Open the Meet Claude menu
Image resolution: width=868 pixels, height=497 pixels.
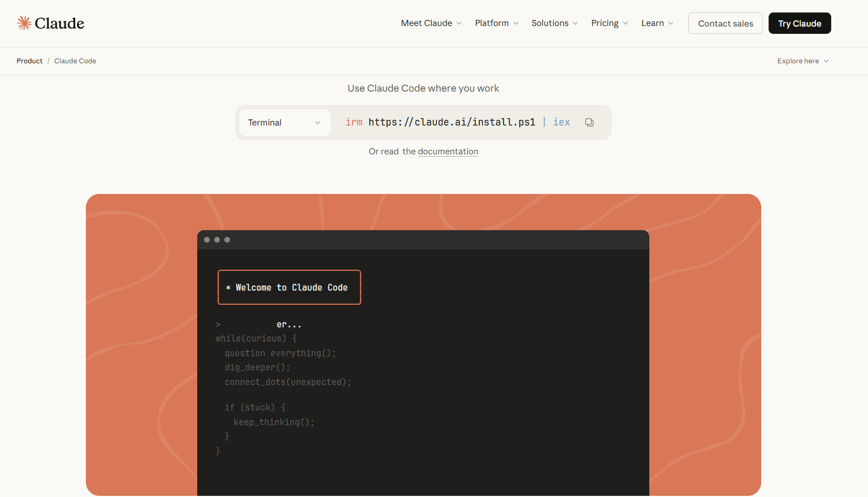click(x=431, y=23)
